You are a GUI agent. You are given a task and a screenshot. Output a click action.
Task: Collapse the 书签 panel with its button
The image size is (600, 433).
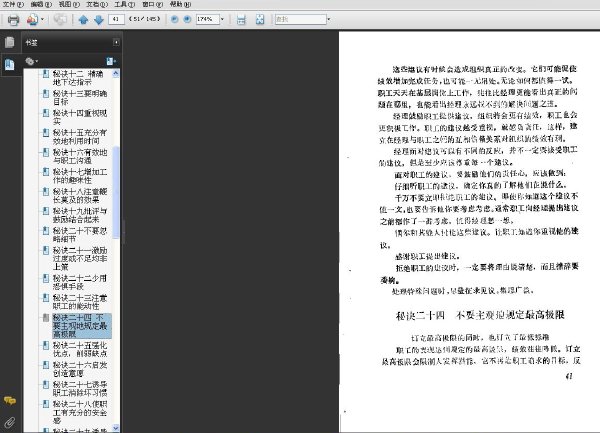[116, 42]
